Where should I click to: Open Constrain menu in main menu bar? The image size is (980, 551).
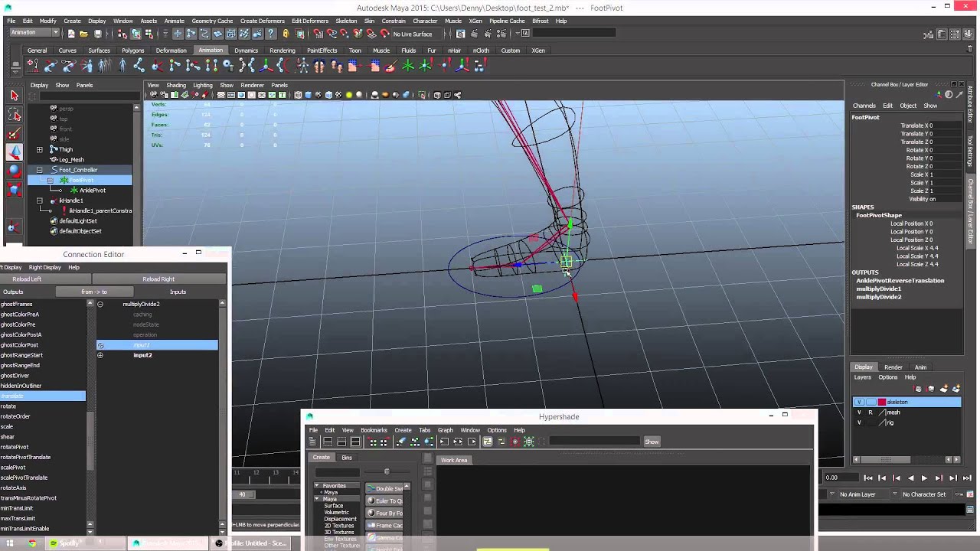[x=394, y=21]
